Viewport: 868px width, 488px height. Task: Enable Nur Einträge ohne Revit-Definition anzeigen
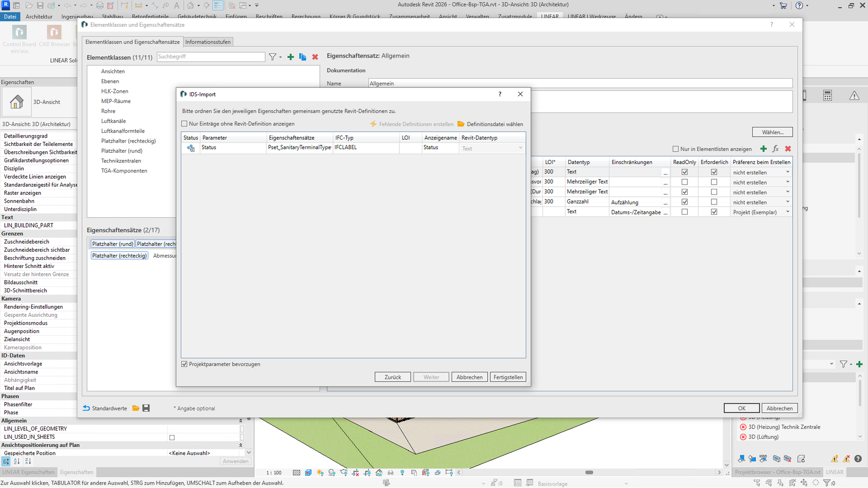[185, 124]
